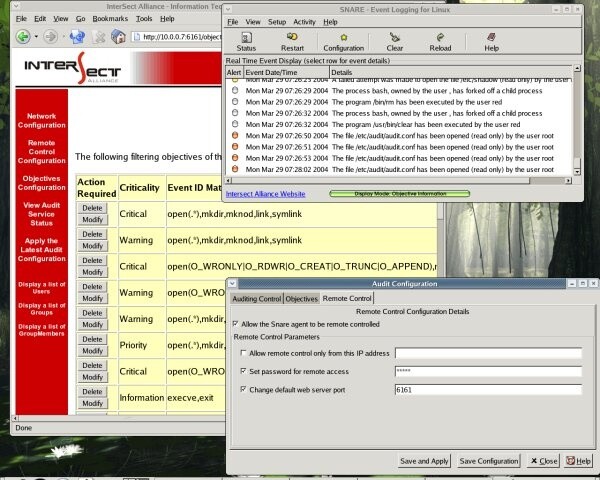Click the Save Configuration button
The height and width of the screenshot is (480, 600).
489,461
